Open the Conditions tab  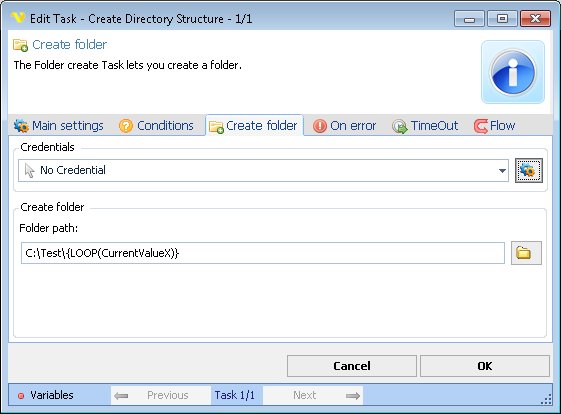pyautogui.click(x=156, y=126)
